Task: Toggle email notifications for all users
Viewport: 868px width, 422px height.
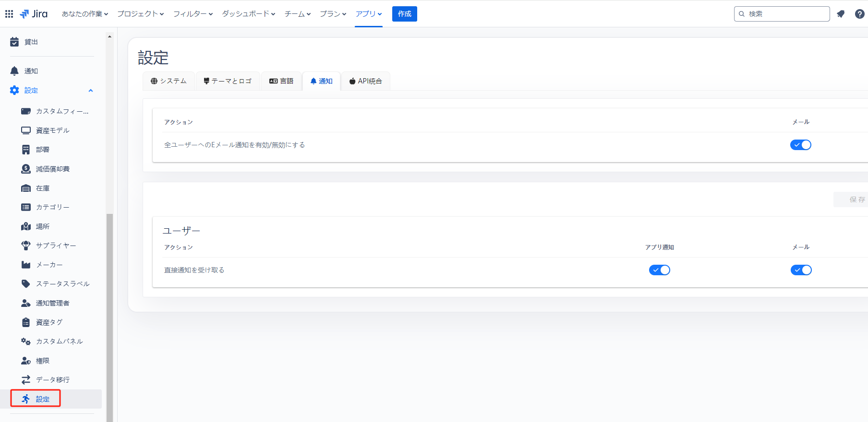Action: pyautogui.click(x=800, y=145)
